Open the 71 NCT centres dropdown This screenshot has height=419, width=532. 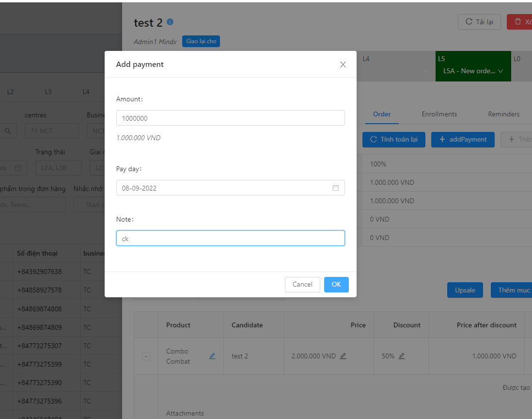(x=52, y=131)
